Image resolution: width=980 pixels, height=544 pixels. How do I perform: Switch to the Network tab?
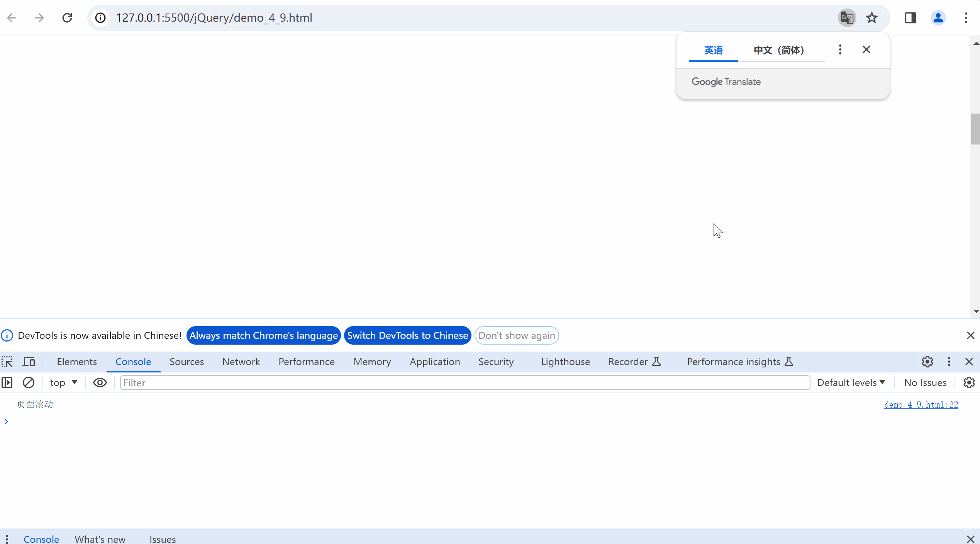[x=241, y=362]
